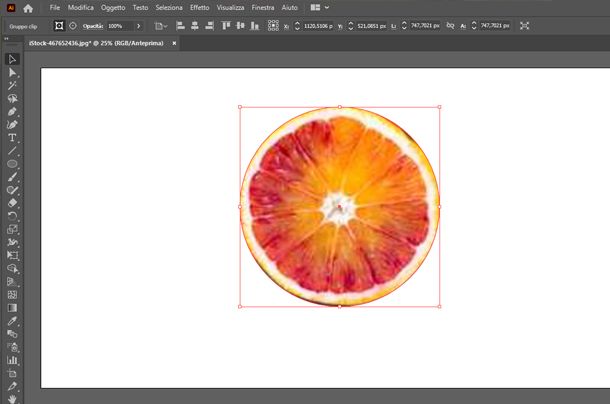The height and width of the screenshot is (404, 610).
Task: Select the Selection tool arrow
Action: click(12, 60)
